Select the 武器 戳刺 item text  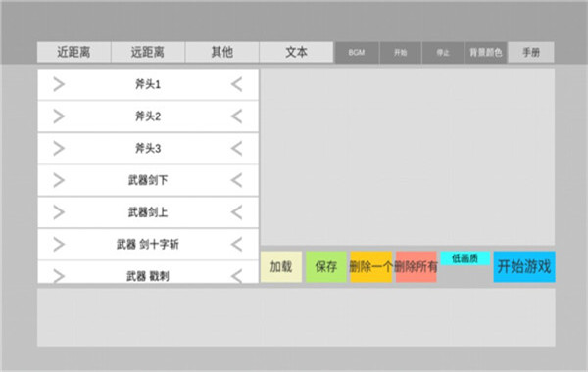click(x=148, y=276)
